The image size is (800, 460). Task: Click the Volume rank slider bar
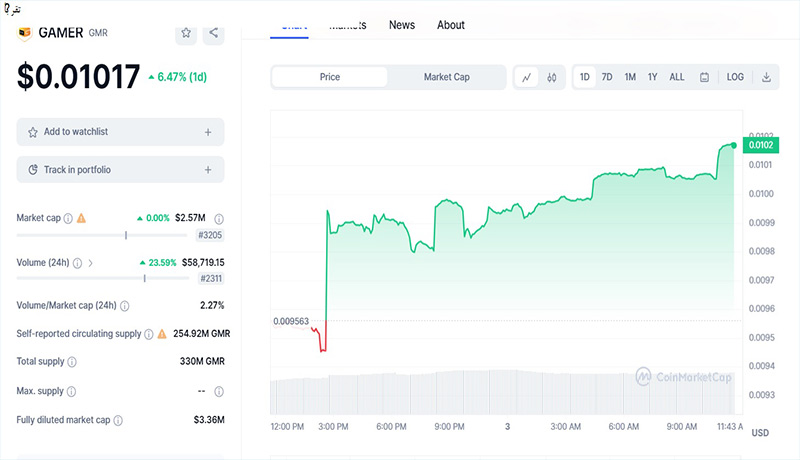click(103, 278)
